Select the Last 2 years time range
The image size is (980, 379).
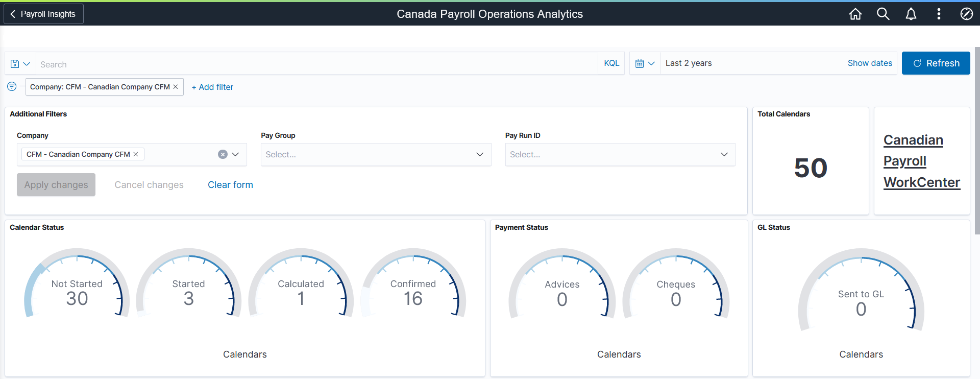pyautogui.click(x=689, y=63)
